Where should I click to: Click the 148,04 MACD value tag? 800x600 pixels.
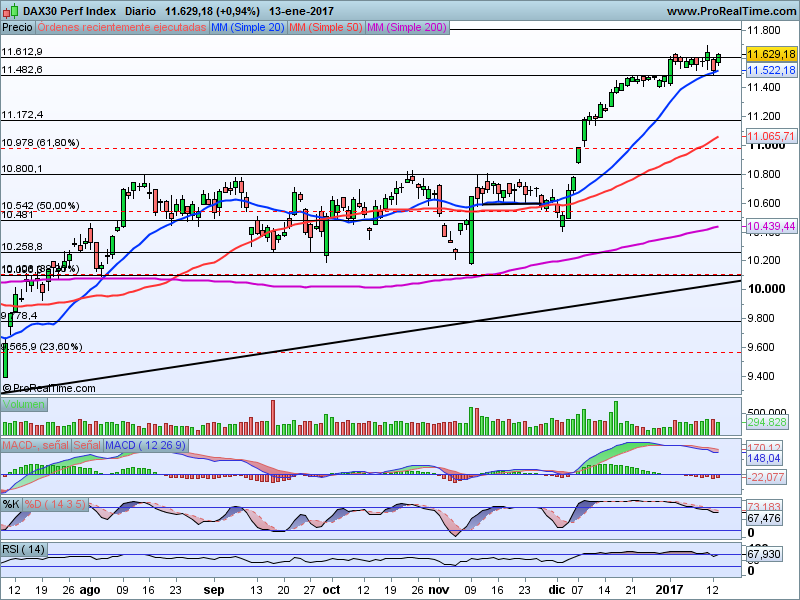pyautogui.click(x=764, y=458)
